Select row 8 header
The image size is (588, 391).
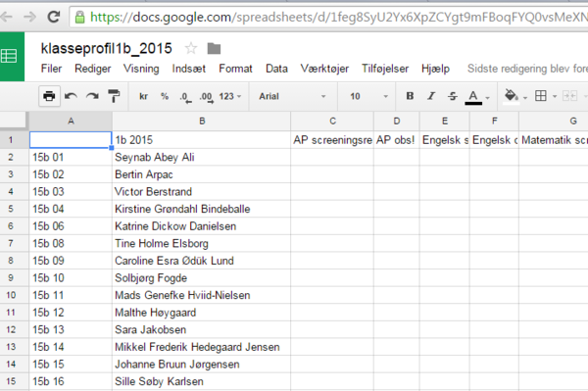11,261
